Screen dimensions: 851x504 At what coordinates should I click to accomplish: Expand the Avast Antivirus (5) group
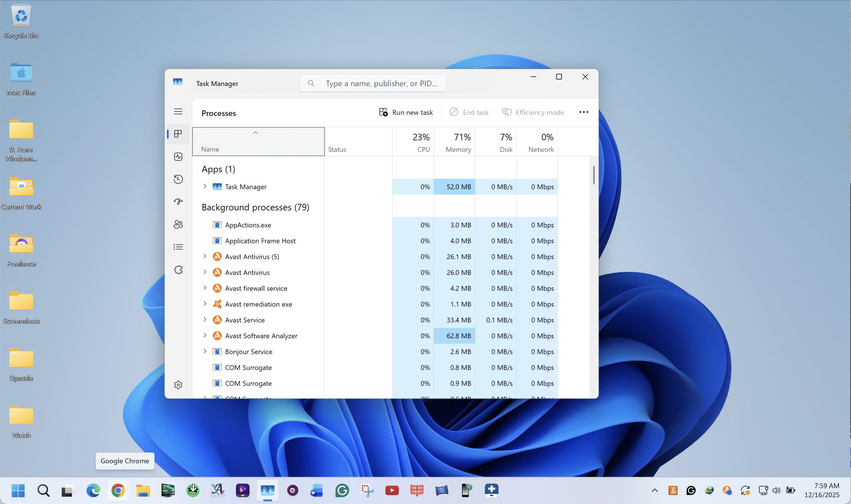pyautogui.click(x=205, y=256)
